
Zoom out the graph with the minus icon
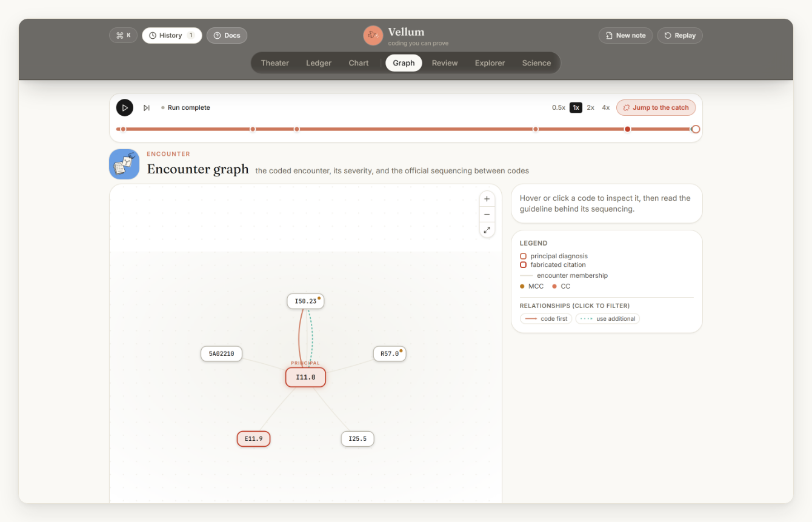point(487,215)
